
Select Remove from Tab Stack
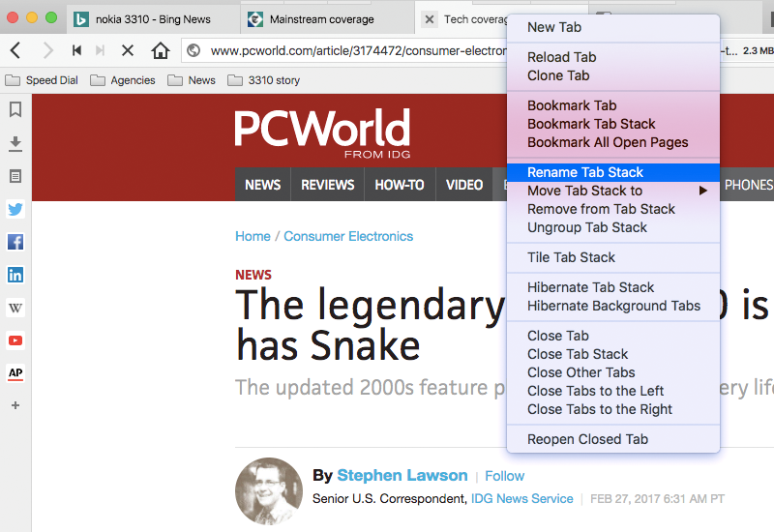tap(613, 209)
